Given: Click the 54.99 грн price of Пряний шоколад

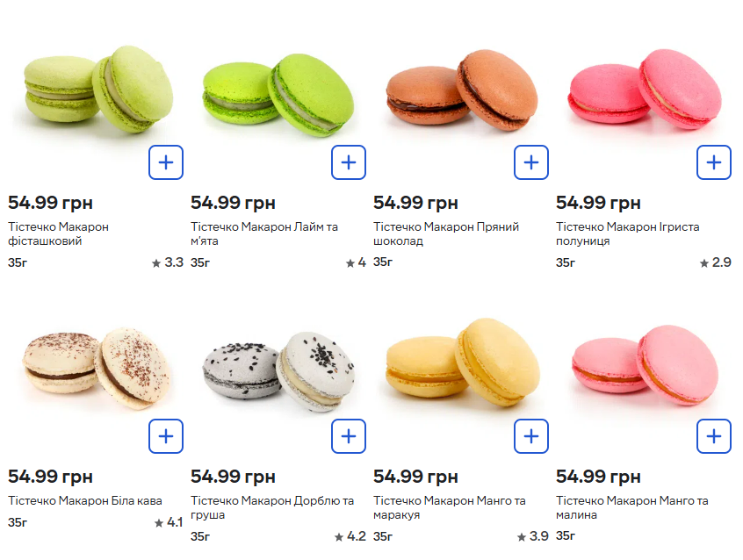Looking at the screenshot, I should click(x=415, y=203).
